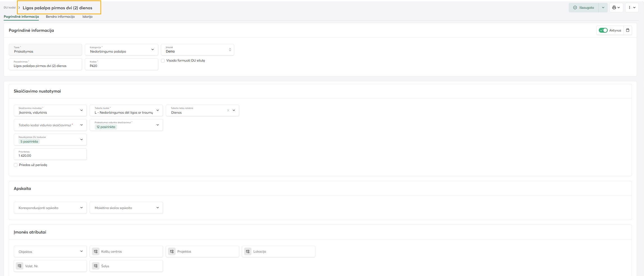Open the three-dot more actions menu
644x276 pixels.
coord(632,8)
